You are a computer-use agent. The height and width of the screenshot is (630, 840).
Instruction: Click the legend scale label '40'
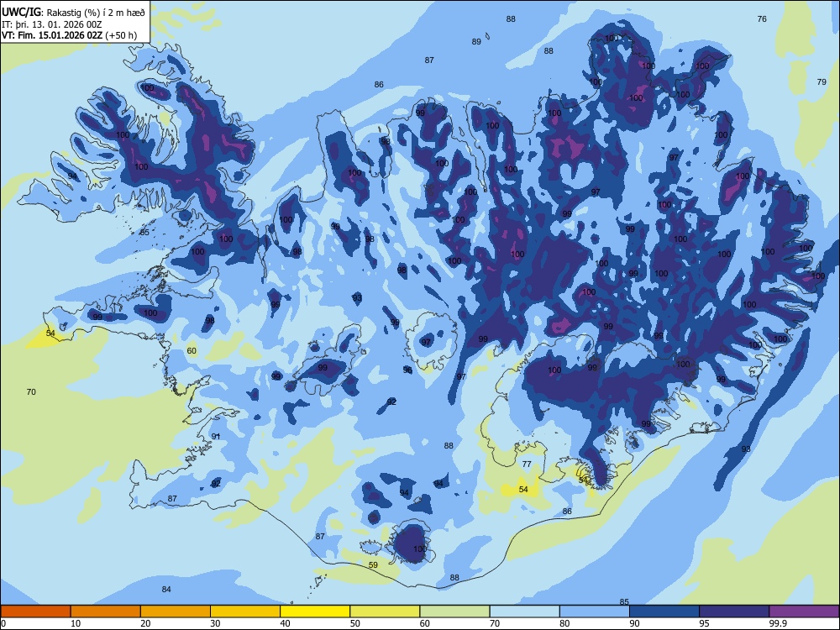click(285, 623)
